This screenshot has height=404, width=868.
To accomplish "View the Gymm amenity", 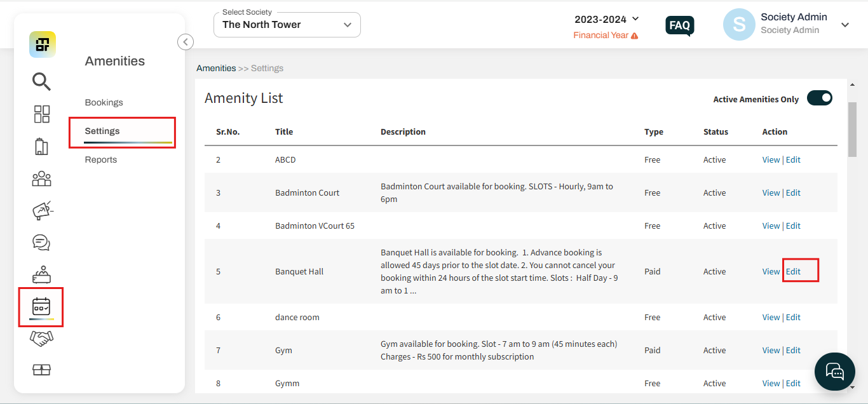I will [771, 383].
